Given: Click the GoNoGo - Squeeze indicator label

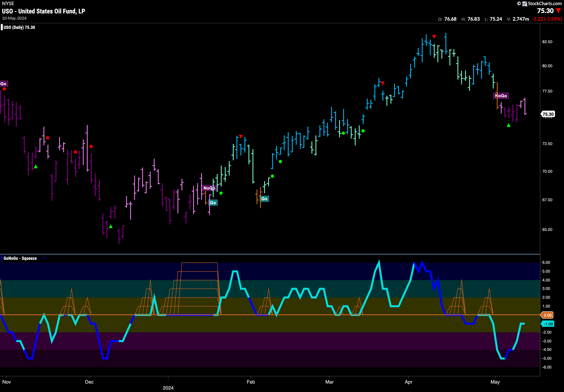Looking at the screenshot, I should point(20,258).
